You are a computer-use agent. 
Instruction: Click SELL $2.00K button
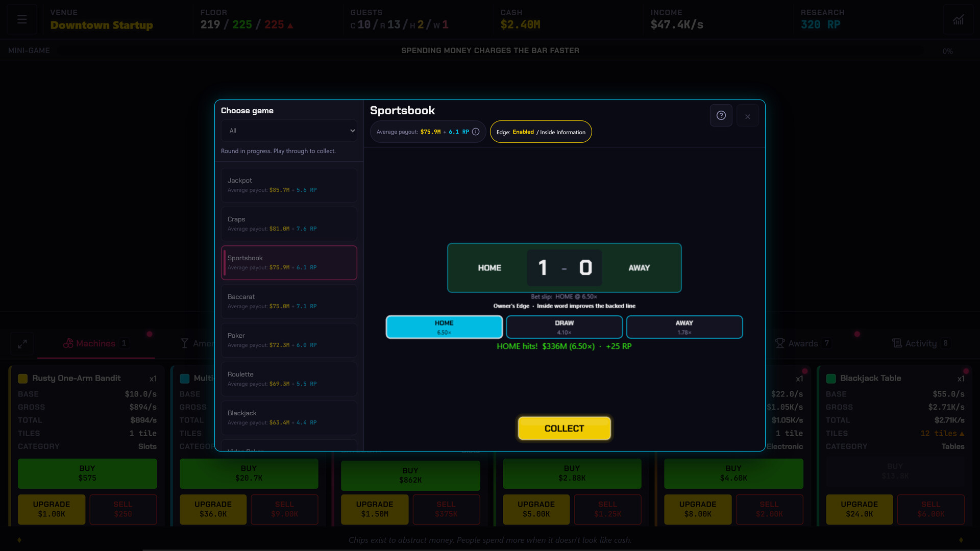point(769,509)
